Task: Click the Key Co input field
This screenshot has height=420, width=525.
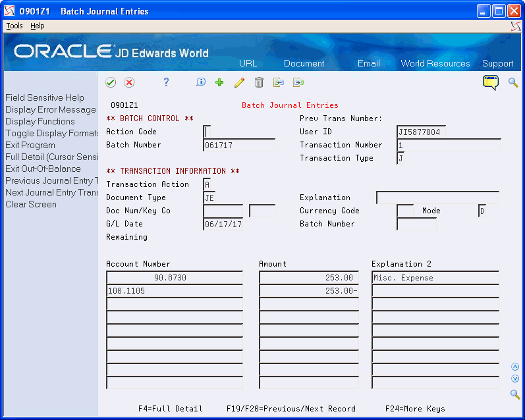Action: tap(262, 211)
